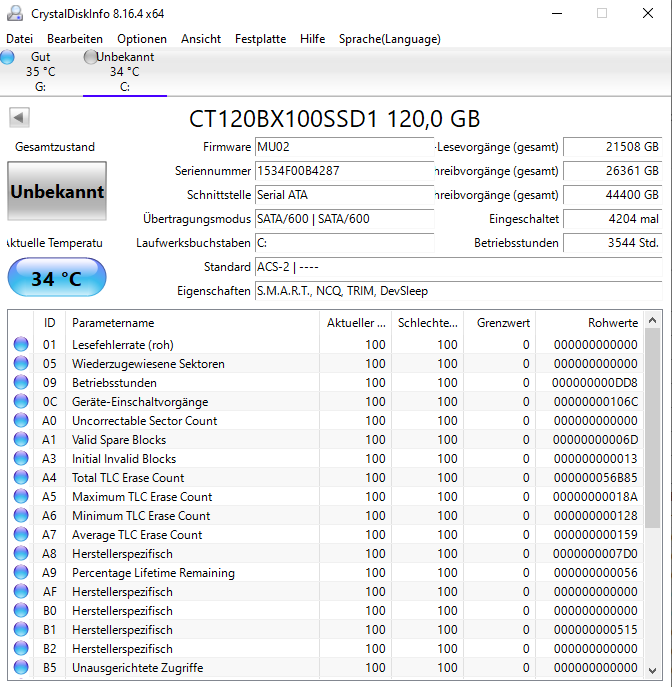Open the Festplatte menu
The height and width of the screenshot is (687, 672).
click(x=261, y=39)
